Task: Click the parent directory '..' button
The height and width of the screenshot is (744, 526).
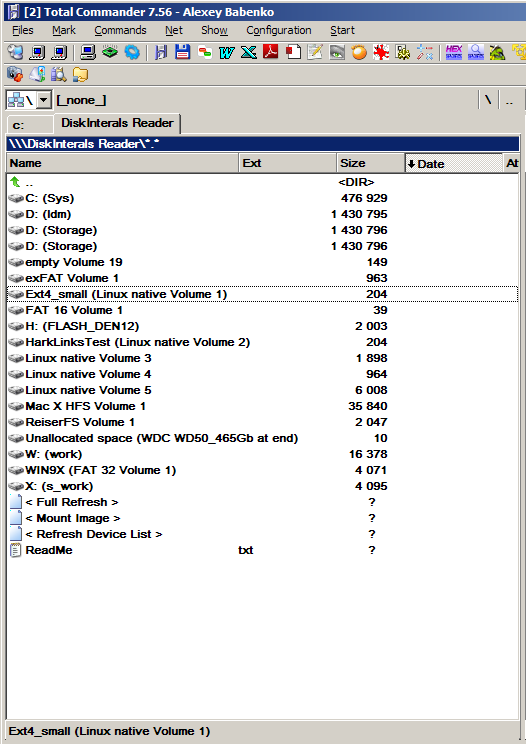Action: [509, 101]
